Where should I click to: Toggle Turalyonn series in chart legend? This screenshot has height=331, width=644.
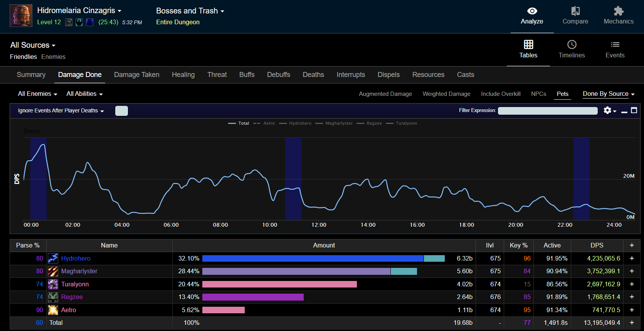pos(401,123)
